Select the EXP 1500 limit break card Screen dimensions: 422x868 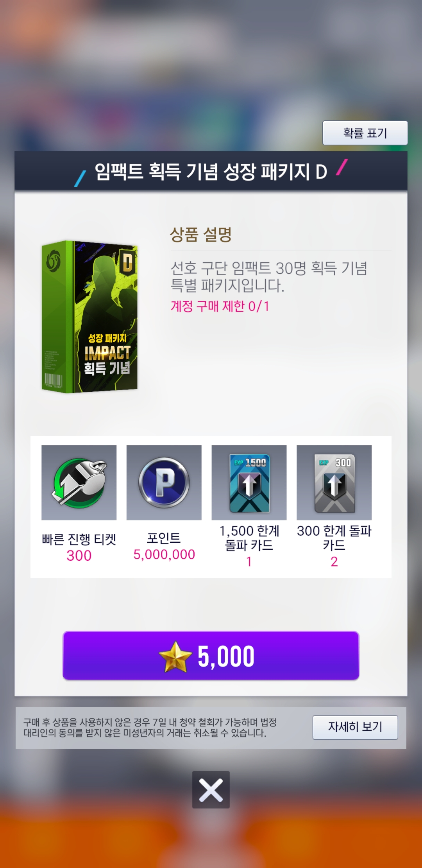pos(249,482)
